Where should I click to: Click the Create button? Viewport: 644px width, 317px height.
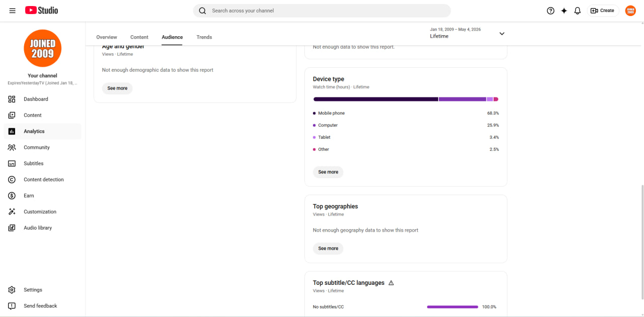603,11
